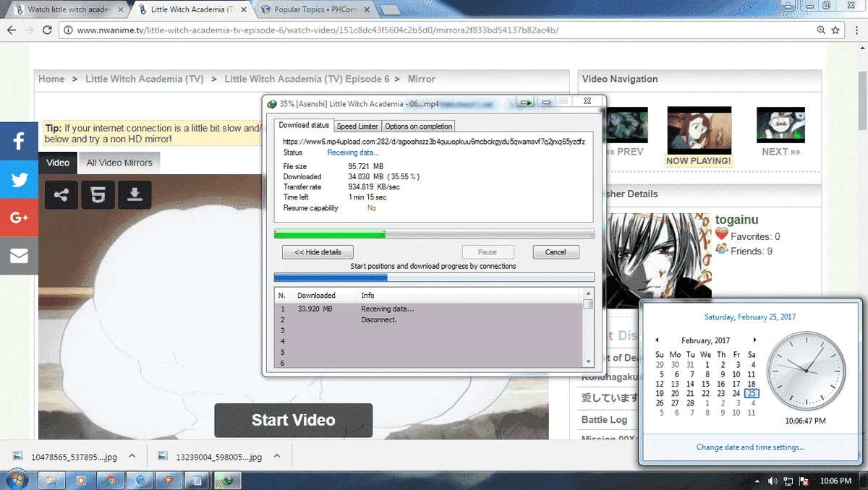Click the green arrow button in IDM title bar
The width and height of the screenshot is (868, 490).
[x=526, y=103]
